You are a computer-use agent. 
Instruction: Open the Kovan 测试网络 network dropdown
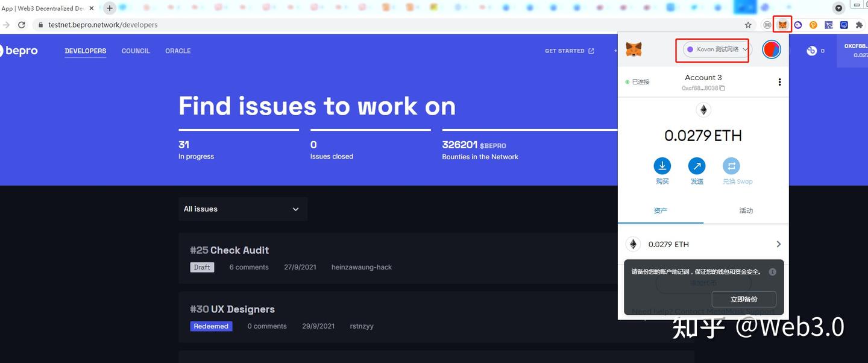coord(712,50)
